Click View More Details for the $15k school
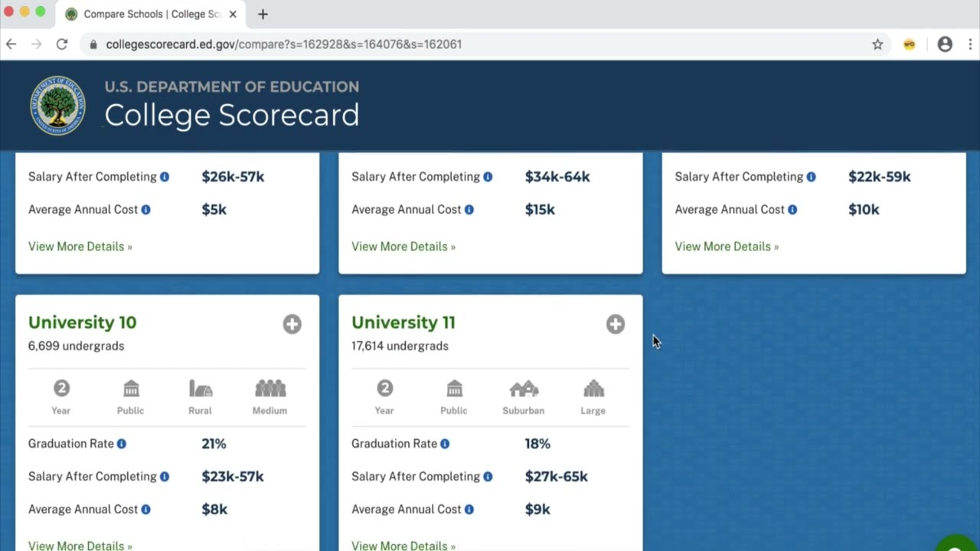This screenshot has width=980, height=551. coord(403,246)
